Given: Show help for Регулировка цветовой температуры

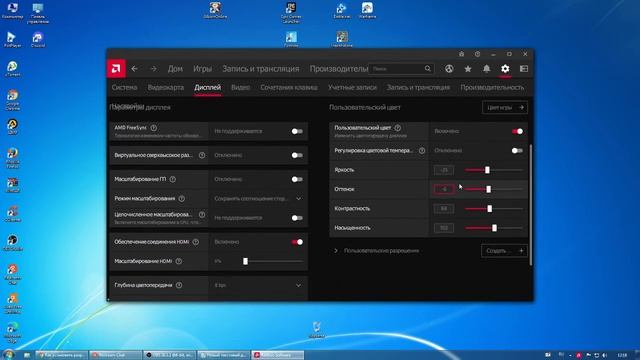Looking at the screenshot, I should tap(422, 151).
